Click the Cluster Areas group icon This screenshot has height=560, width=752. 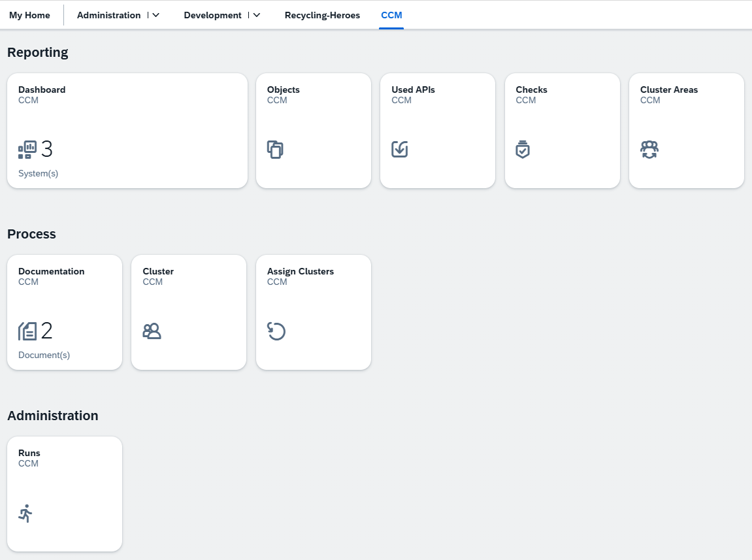coord(649,150)
